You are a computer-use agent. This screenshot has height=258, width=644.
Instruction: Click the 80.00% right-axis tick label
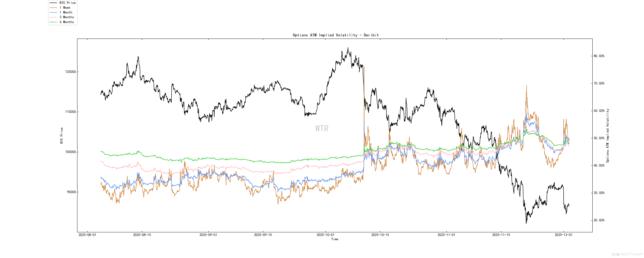point(599,56)
